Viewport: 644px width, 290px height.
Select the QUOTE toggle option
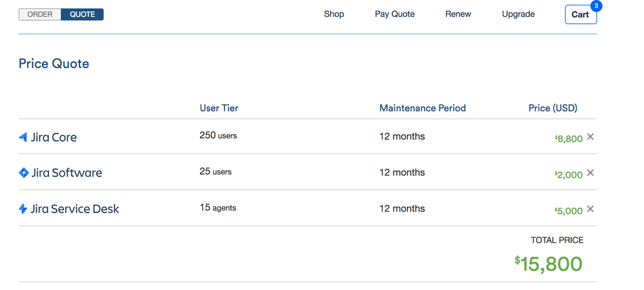82,14
